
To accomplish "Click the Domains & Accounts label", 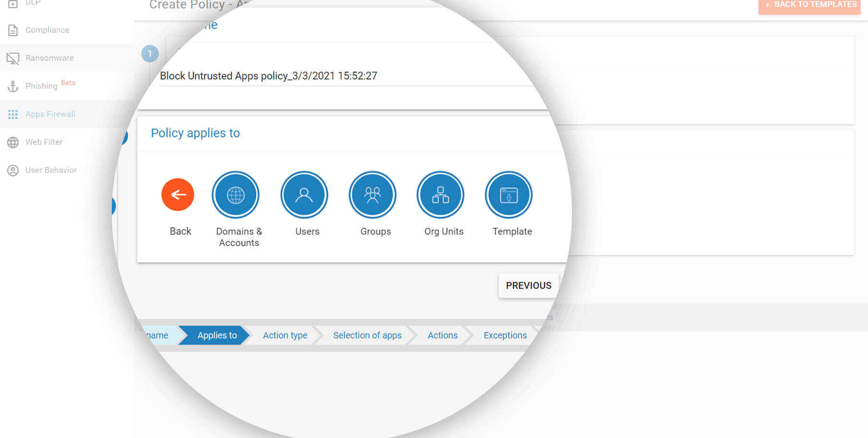I will pos(239,237).
